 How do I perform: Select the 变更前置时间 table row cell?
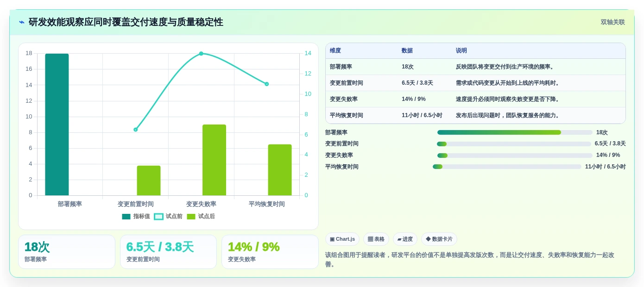click(x=361, y=83)
